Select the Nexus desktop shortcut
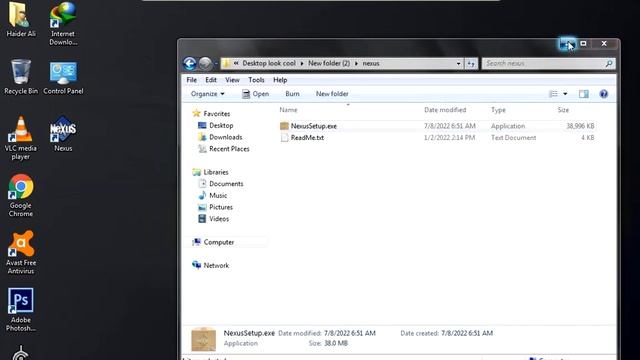640x360 pixels. coord(63,134)
